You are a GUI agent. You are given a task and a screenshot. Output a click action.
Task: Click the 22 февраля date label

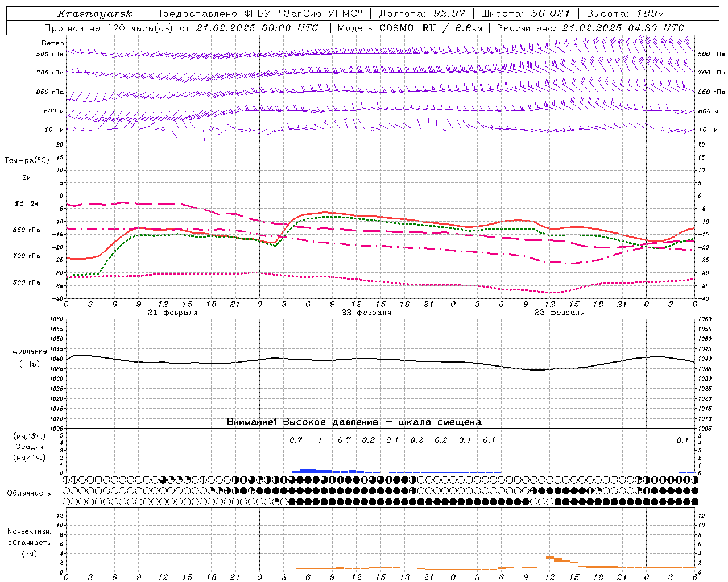(366, 313)
